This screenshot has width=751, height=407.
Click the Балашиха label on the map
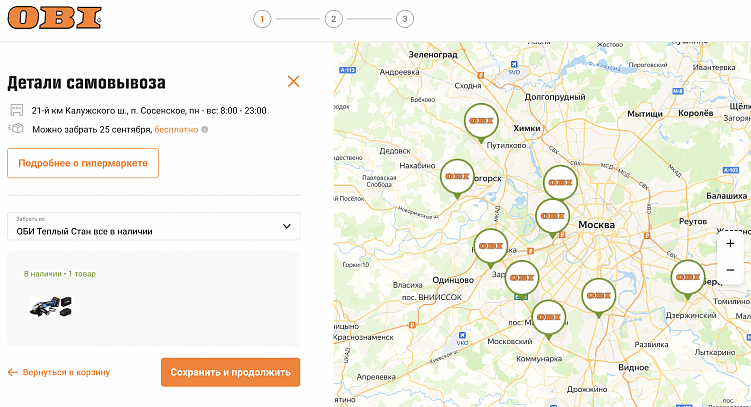(727, 196)
